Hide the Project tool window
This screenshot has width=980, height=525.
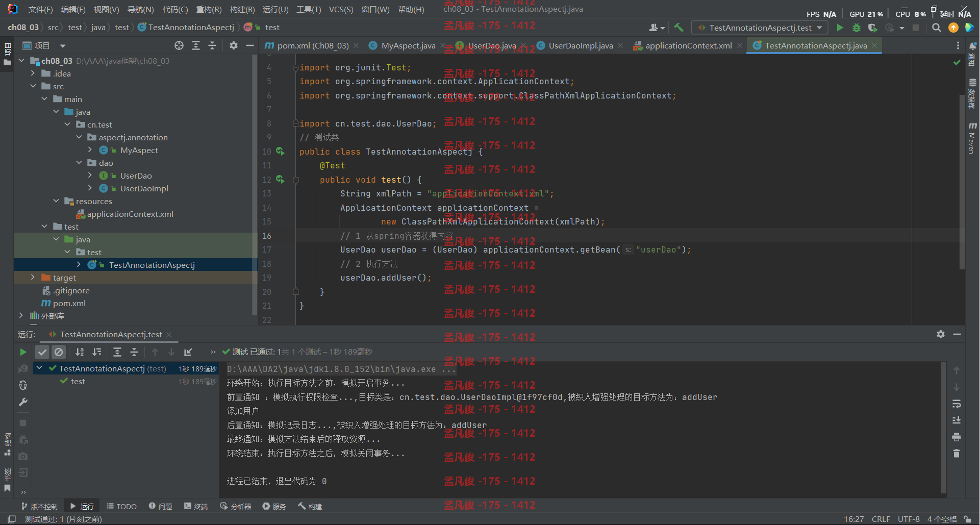(x=249, y=45)
